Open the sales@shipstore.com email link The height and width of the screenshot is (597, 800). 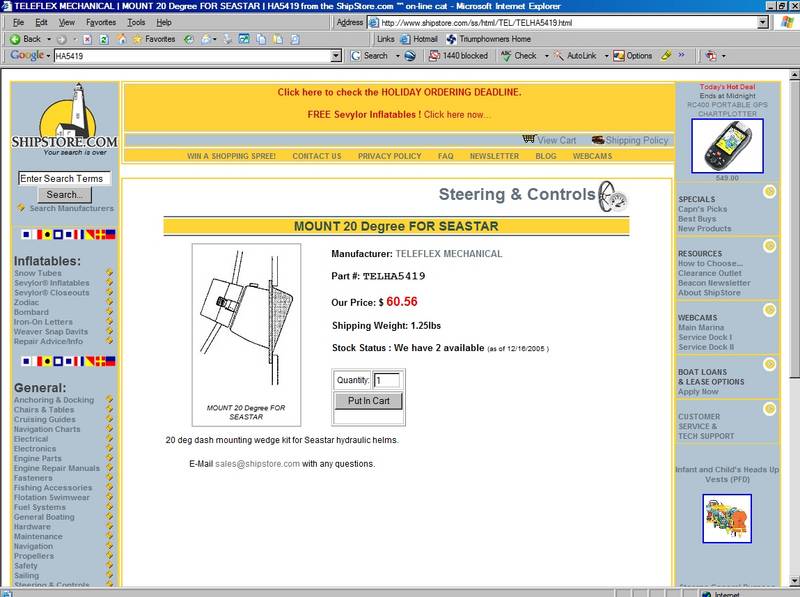257,464
